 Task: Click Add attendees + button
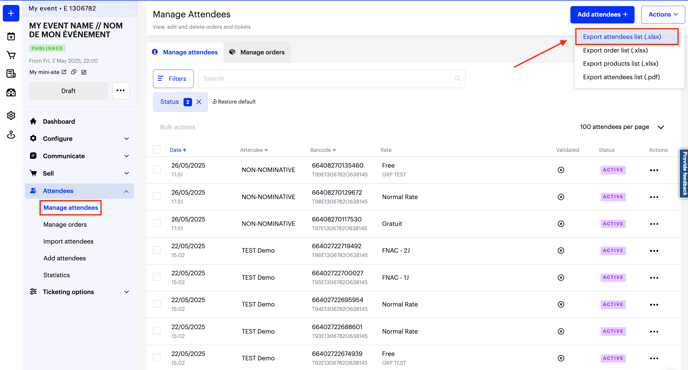pos(602,14)
